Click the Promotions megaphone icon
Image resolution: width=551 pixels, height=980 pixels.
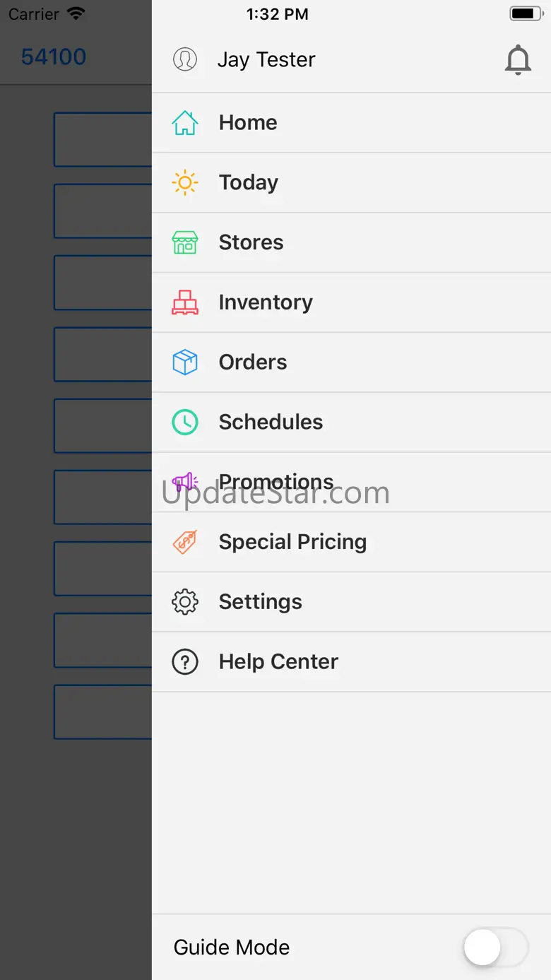tap(185, 482)
